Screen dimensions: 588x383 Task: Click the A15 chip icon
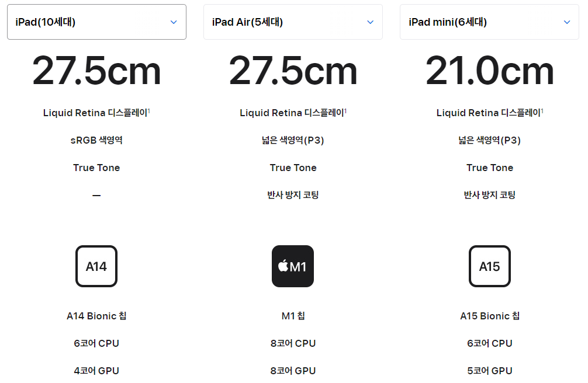(490, 266)
